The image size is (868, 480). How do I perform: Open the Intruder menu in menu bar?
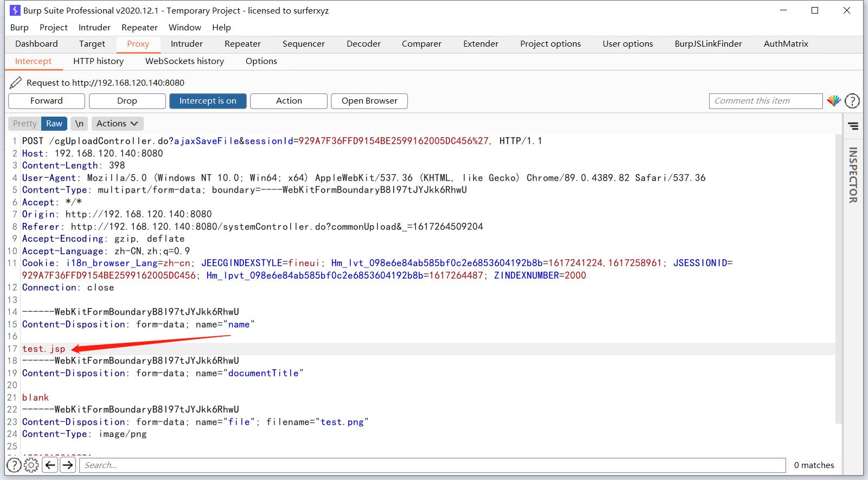click(94, 27)
